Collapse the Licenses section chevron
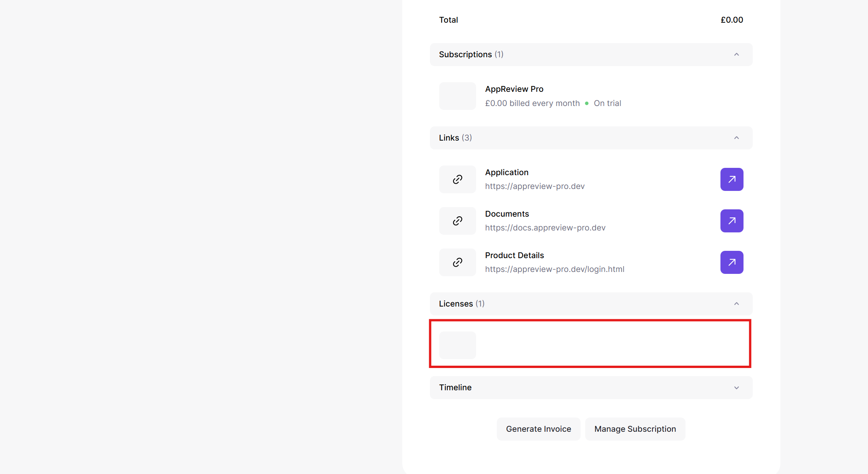This screenshot has width=868, height=474. (736, 304)
